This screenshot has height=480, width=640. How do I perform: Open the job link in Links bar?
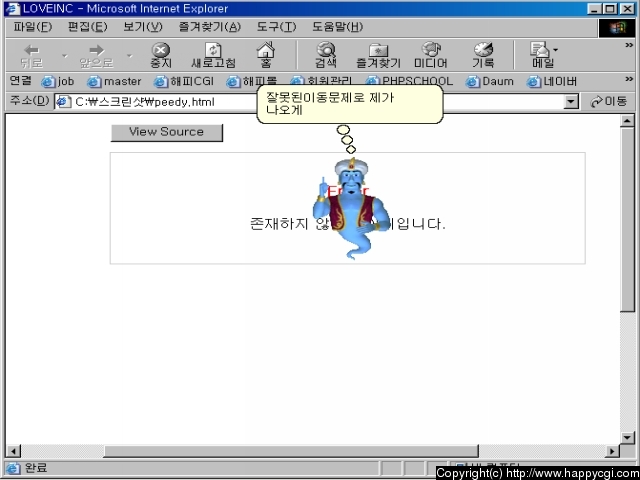coord(58,82)
